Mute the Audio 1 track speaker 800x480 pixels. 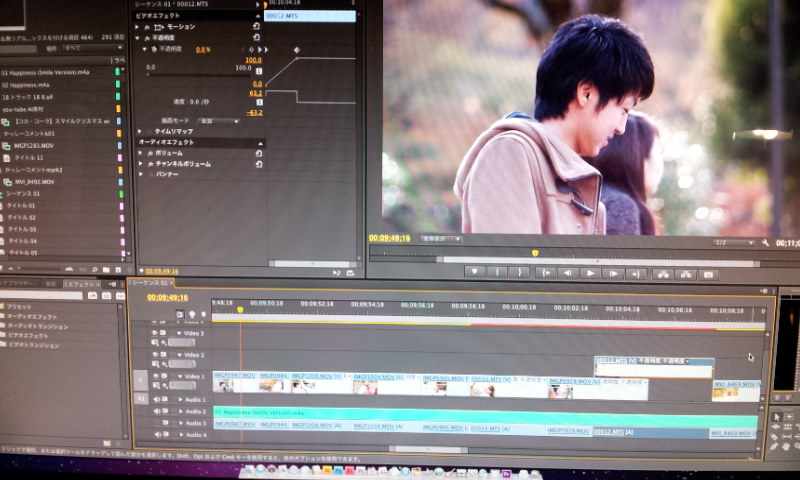tap(157, 399)
